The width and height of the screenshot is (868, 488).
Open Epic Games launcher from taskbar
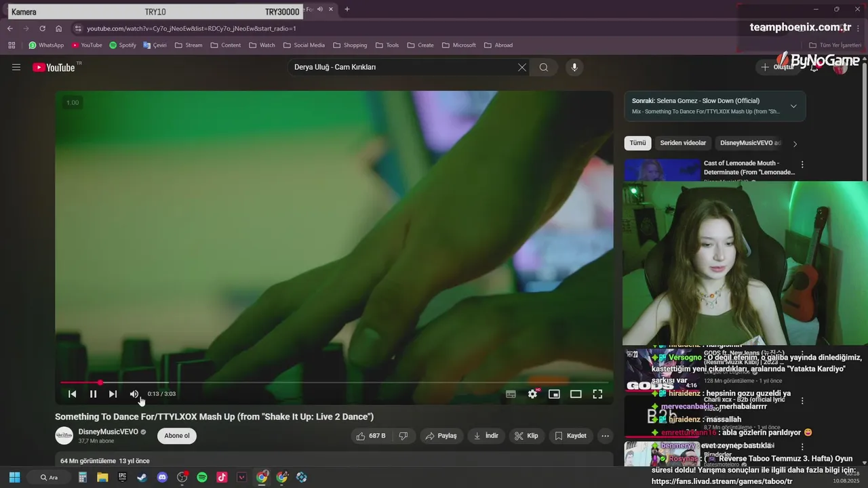click(x=122, y=477)
